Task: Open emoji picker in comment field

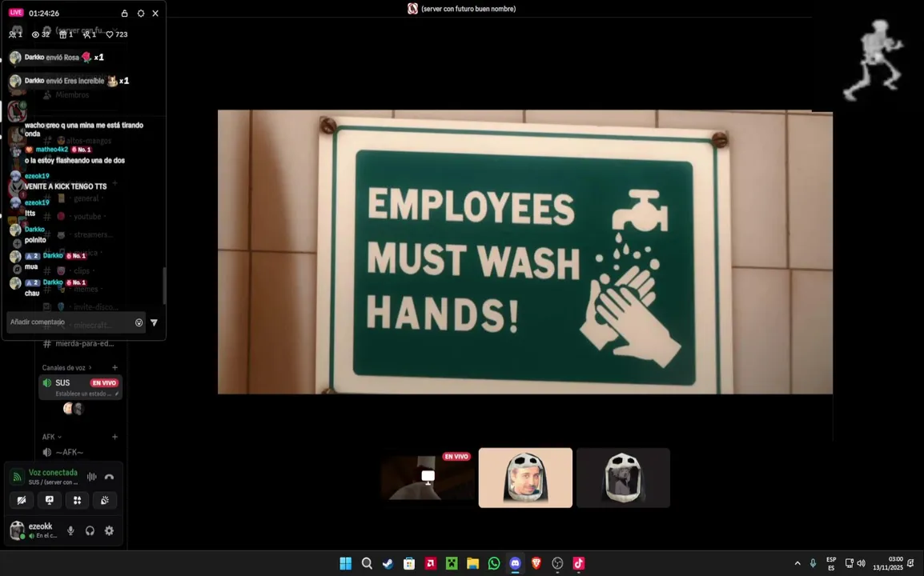Action: point(139,322)
